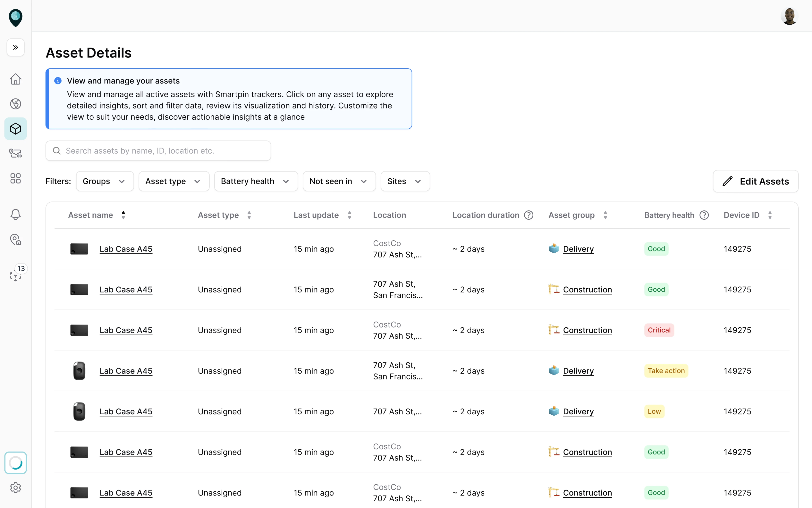Sort the table by Asset name

point(123,215)
